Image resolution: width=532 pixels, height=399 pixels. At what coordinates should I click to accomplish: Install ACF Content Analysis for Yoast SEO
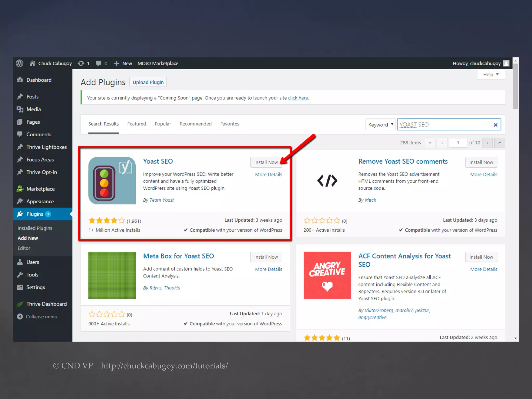481,257
